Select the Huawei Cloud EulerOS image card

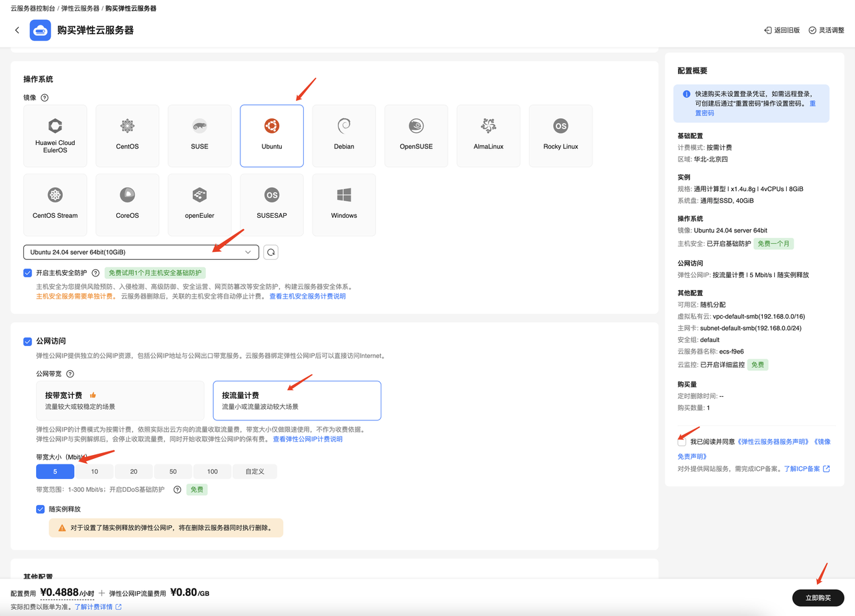[55, 136]
